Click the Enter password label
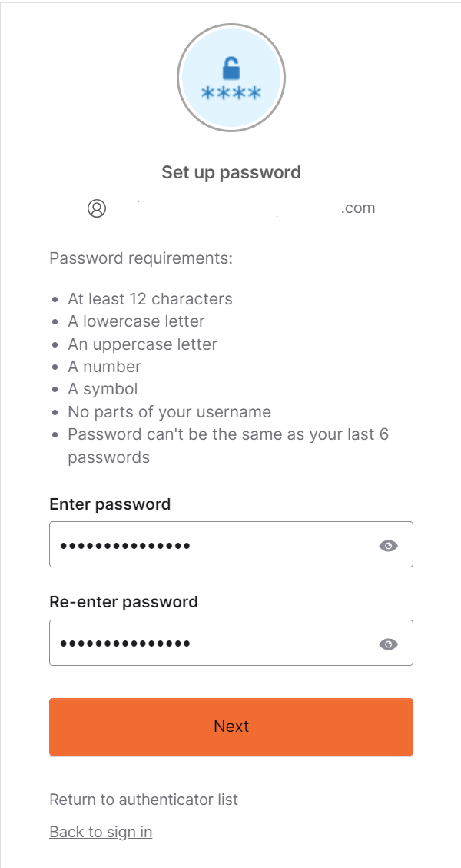Viewport: 461px width, 868px height. [110, 504]
